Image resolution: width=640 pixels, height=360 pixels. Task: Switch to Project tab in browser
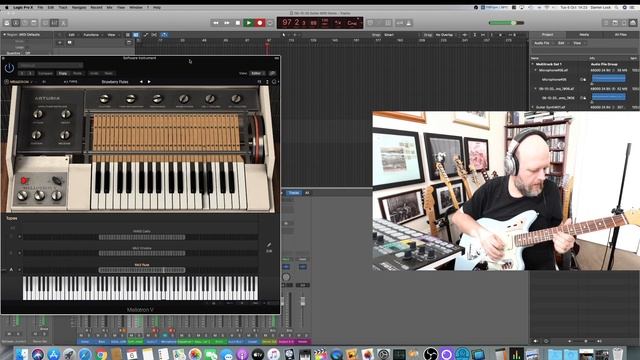click(x=547, y=35)
